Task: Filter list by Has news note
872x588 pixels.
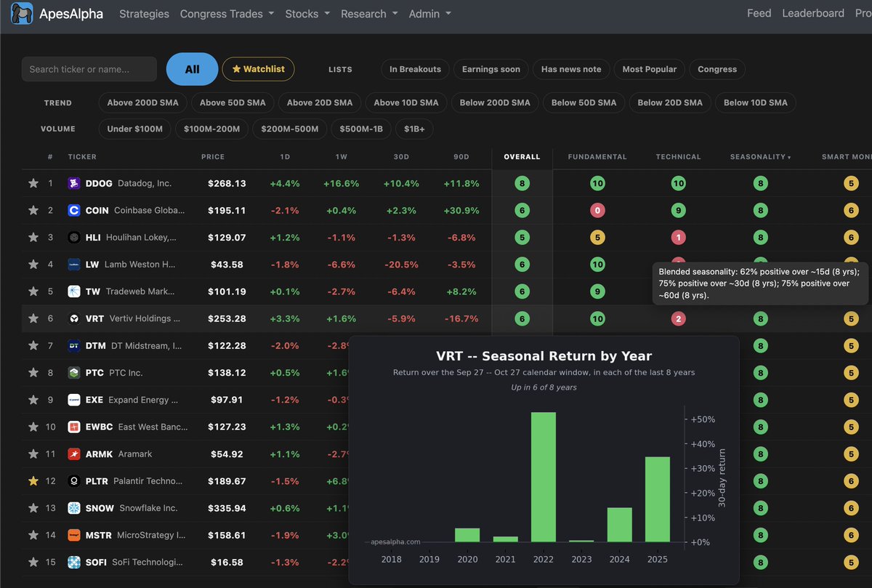Action: [x=571, y=69]
